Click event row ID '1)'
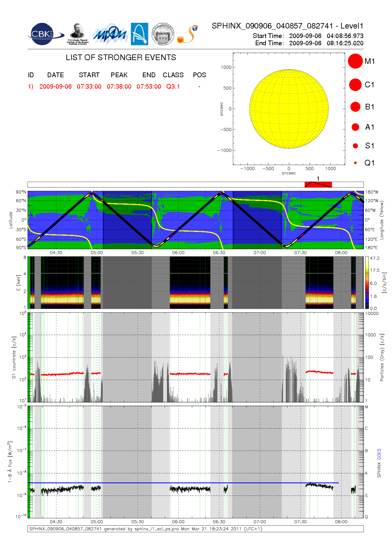Image resolution: width=392 pixels, height=555 pixels. click(31, 86)
